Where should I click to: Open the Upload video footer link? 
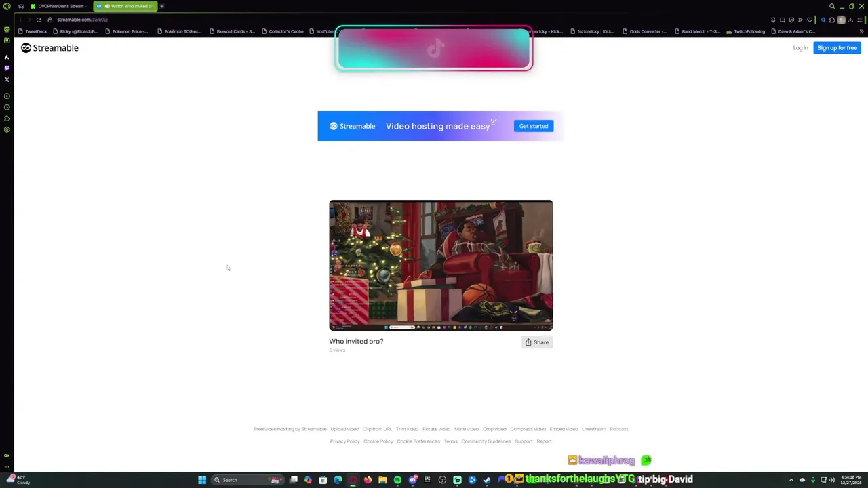(344, 429)
